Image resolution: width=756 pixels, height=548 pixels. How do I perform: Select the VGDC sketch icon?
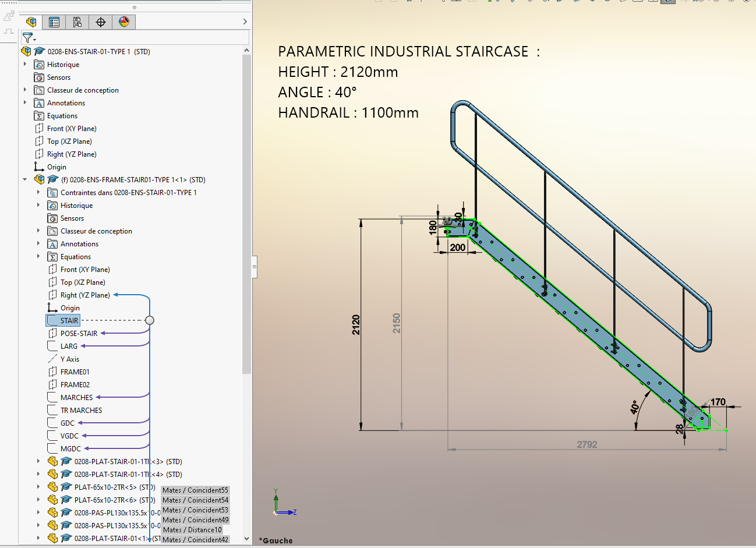(52, 436)
